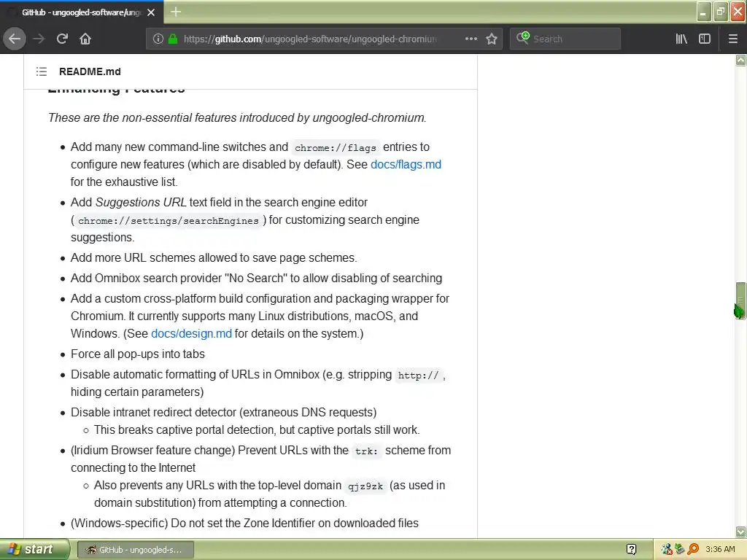Open the browser home page
747x560 pixels.
click(85, 39)
